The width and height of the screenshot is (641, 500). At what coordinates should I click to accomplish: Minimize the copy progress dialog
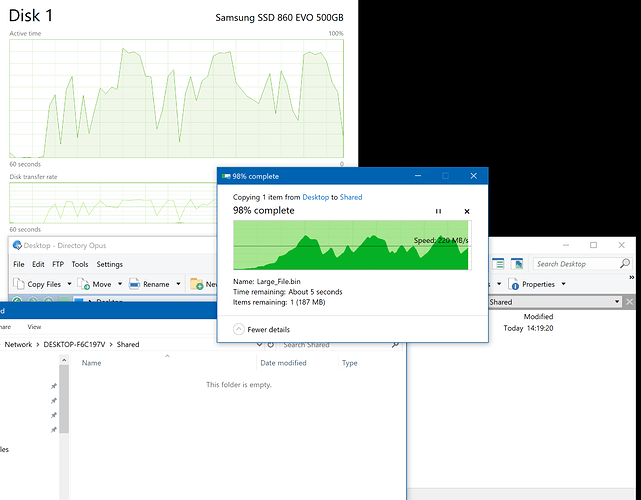pyautogui.click(x=418, y=176)
